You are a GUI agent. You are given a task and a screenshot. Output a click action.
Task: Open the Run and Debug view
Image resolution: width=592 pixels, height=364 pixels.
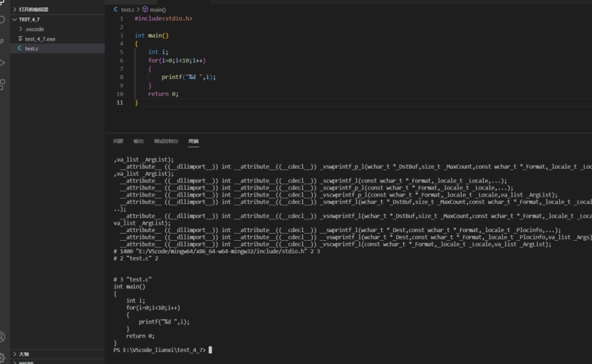(3, 63)
